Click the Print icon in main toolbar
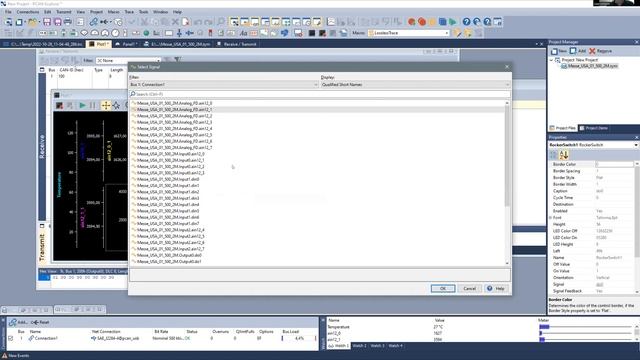Image resolution: width=640 pixels, height=360 pixels. 68,22
